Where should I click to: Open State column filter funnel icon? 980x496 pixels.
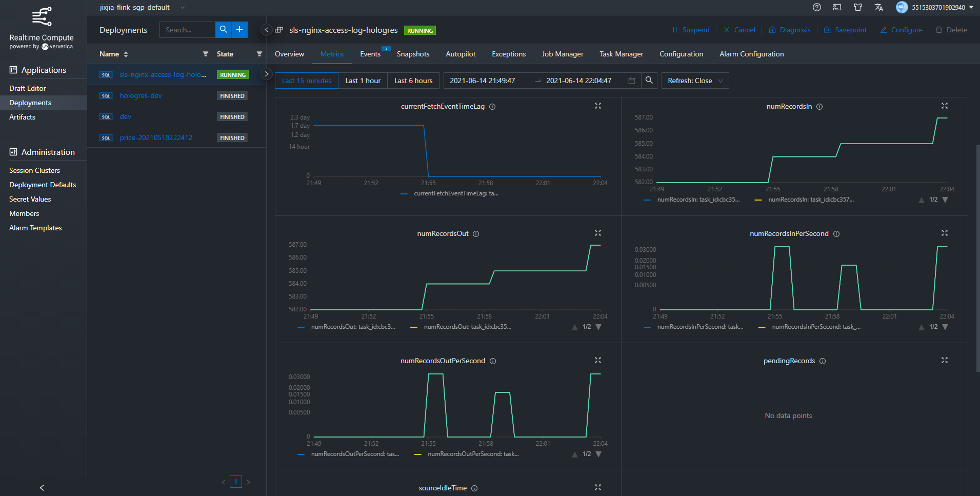coord(259,54)
